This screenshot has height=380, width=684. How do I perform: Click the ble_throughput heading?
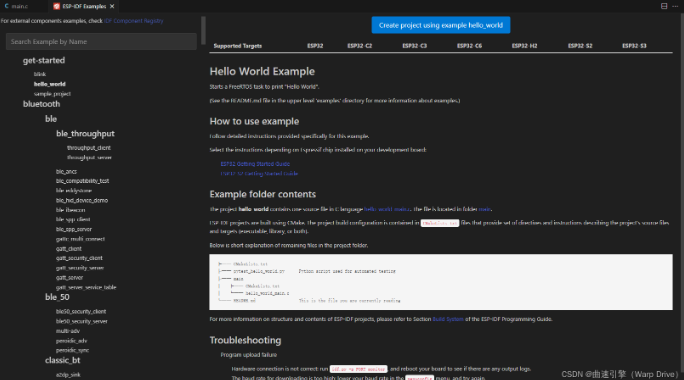85,134
